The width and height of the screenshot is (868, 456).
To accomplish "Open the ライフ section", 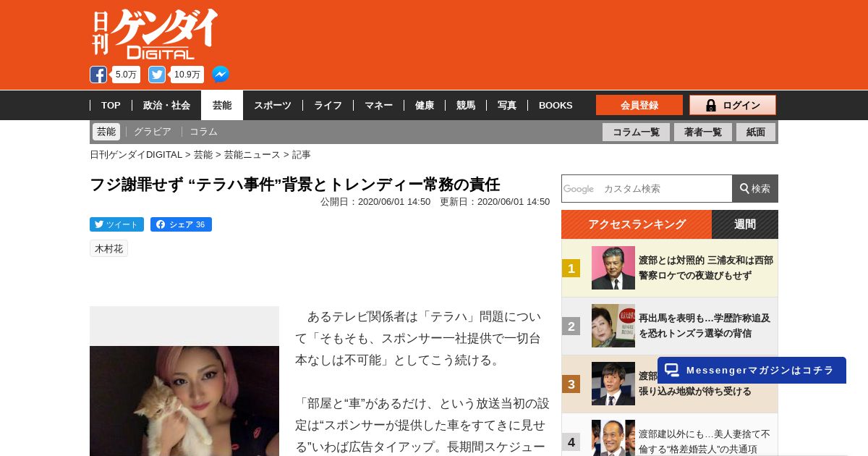I will coord(328,106).
